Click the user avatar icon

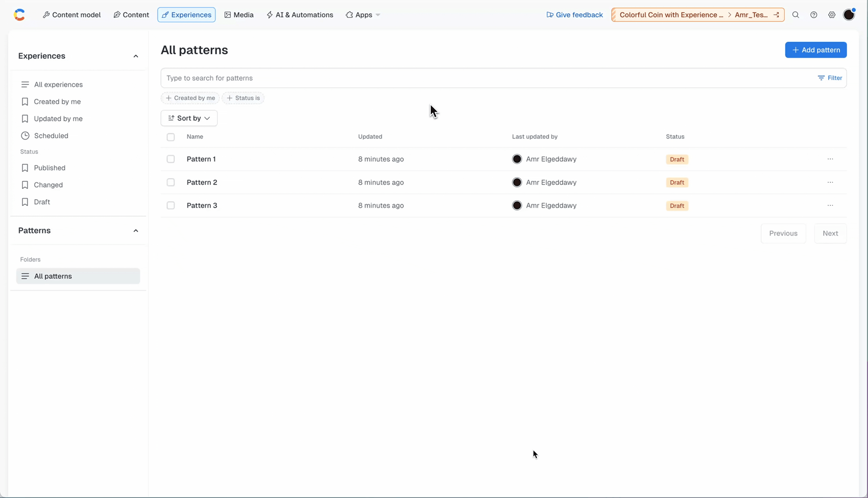click(x=849, y=15)
